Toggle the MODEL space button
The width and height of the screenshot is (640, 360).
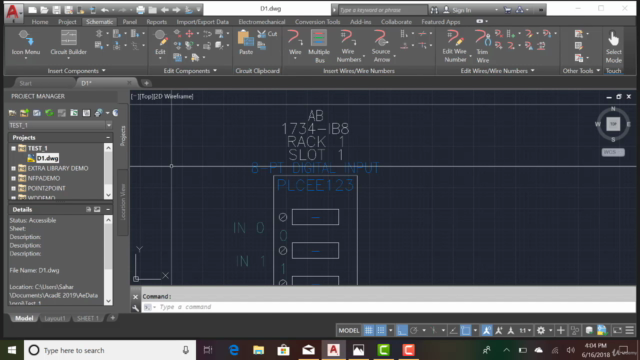click(x=349, y=330)
